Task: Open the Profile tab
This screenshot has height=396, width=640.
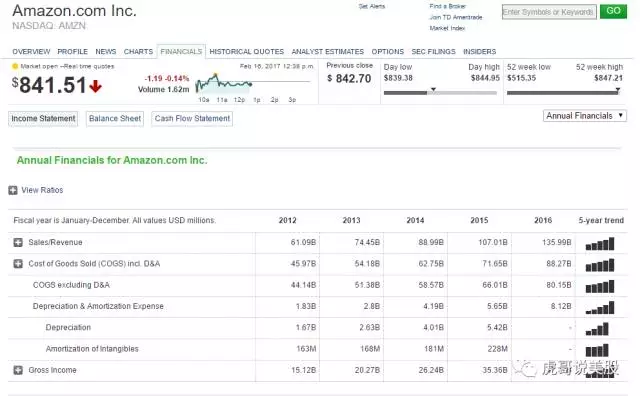Action: click(x=72, y=52)
